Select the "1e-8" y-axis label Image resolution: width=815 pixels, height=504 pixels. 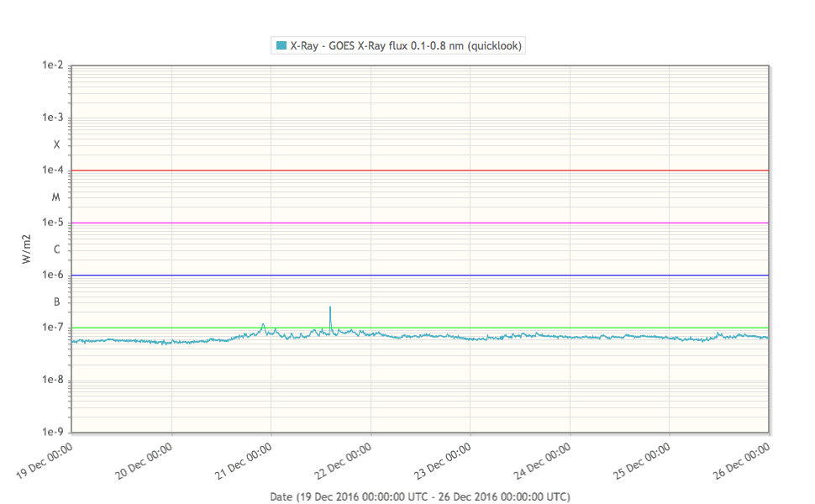[x=52, y=380]
